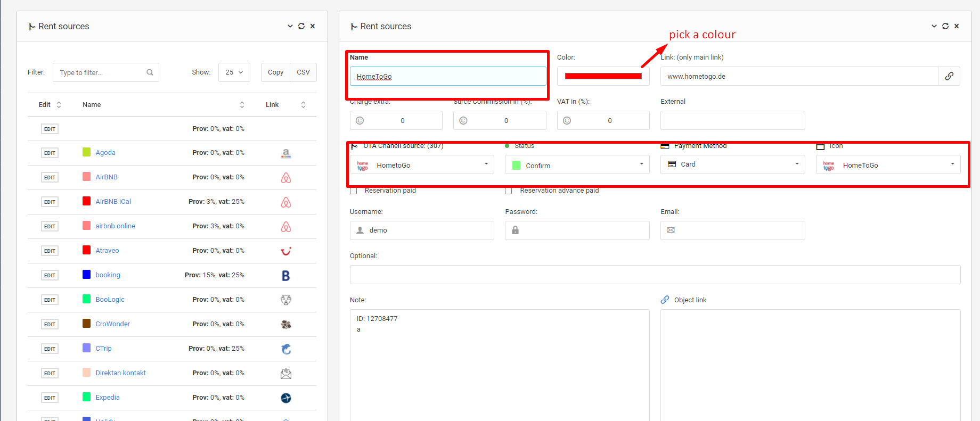Click the CroWonder row logo icon
Viewport: 980px width, 421px height.
pyautogui.click(x=286, y=325)
